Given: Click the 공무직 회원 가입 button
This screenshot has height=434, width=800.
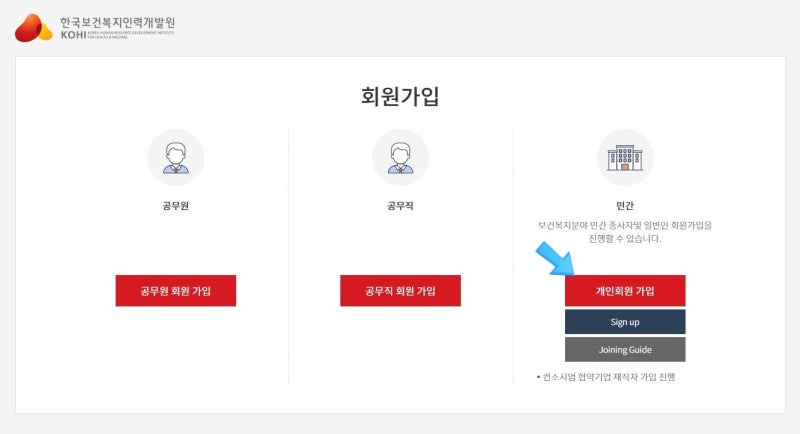Looking at the screenshot, I should pos(400,291).
